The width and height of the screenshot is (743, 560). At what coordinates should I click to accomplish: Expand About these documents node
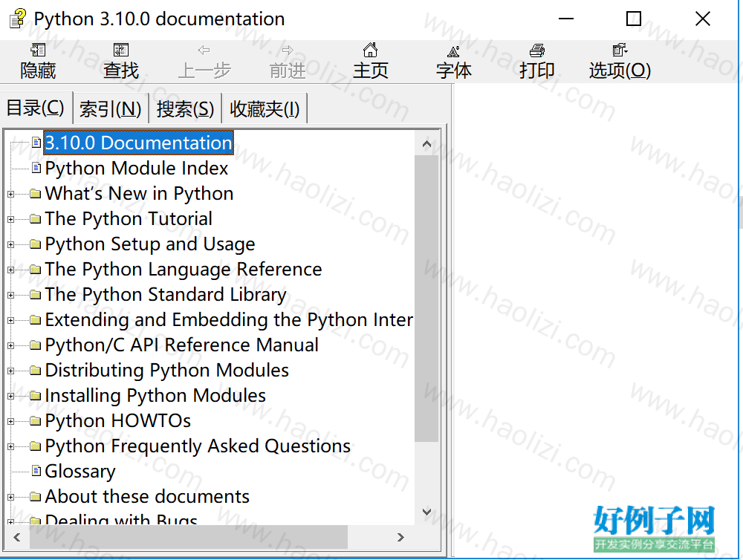click(11, 498)
